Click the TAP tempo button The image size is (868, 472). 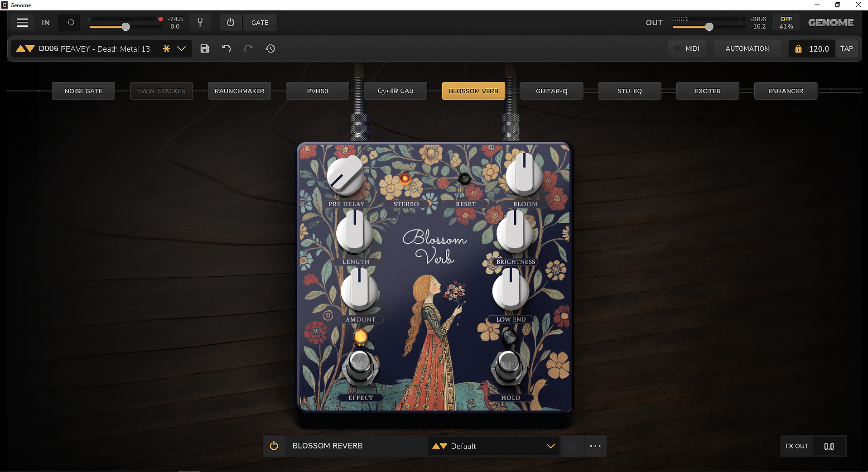pos(847,48)
